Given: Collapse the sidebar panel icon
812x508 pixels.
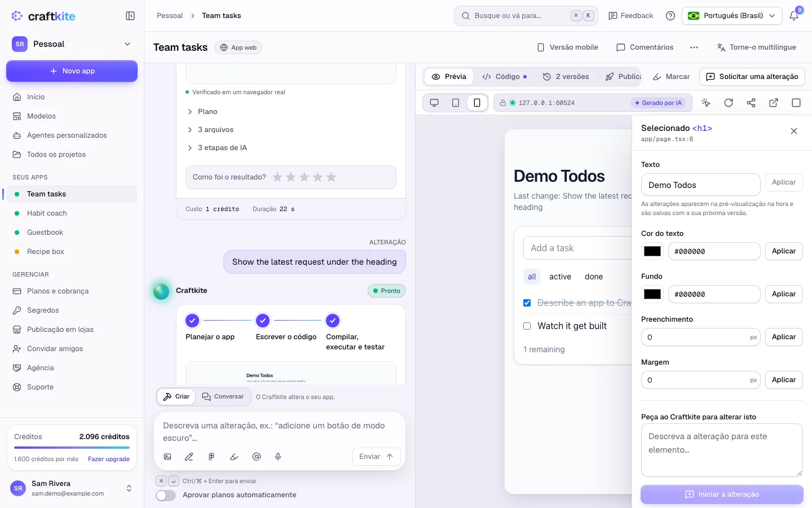Looking at the screenshot, I should 130,16.
